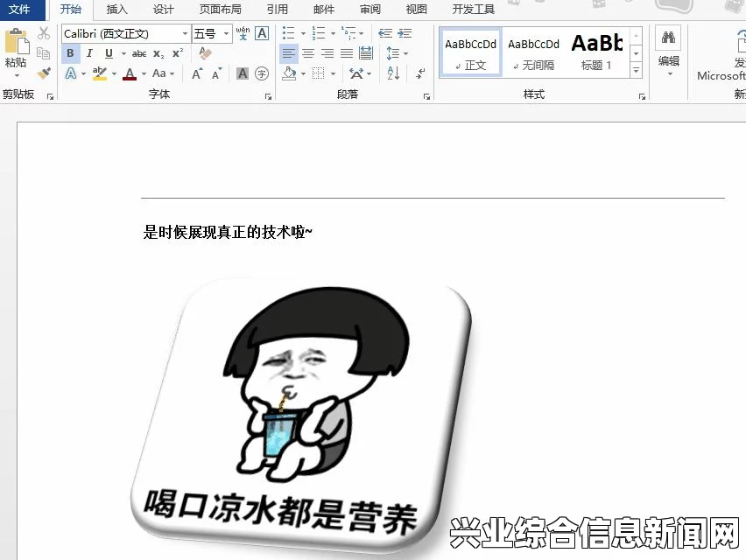This screenshot has height=560, width=746.
Task: Toggle Superscript formatting
Action: 178,53
